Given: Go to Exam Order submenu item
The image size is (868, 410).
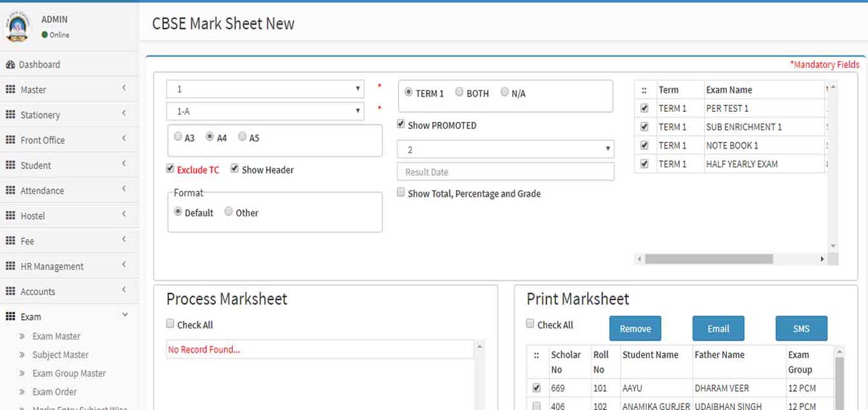Looking at the screenshot, I should 55,392.
